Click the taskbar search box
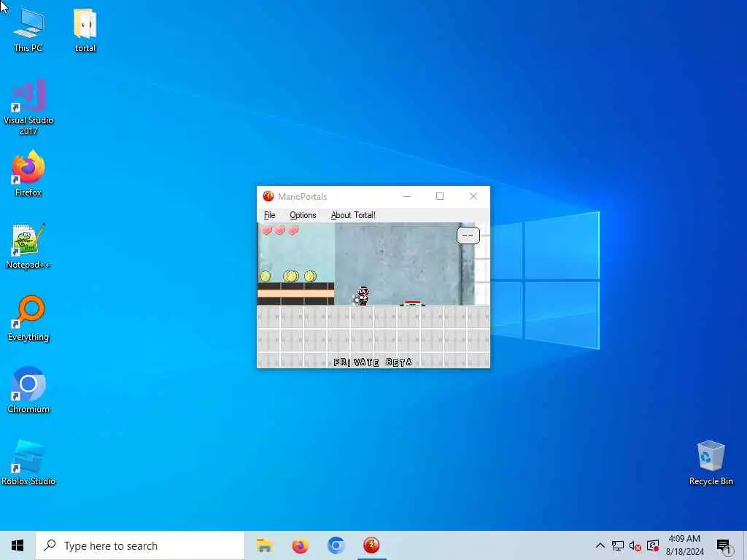This screenshot has height=560, width=747. tap(140, 545)
